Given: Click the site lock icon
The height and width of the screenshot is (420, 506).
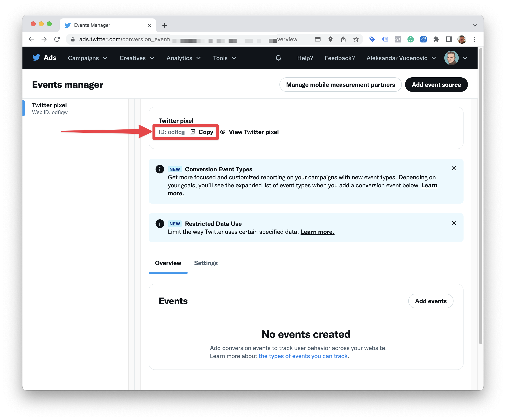Looking at the screenshot, I should coord(73,39).
